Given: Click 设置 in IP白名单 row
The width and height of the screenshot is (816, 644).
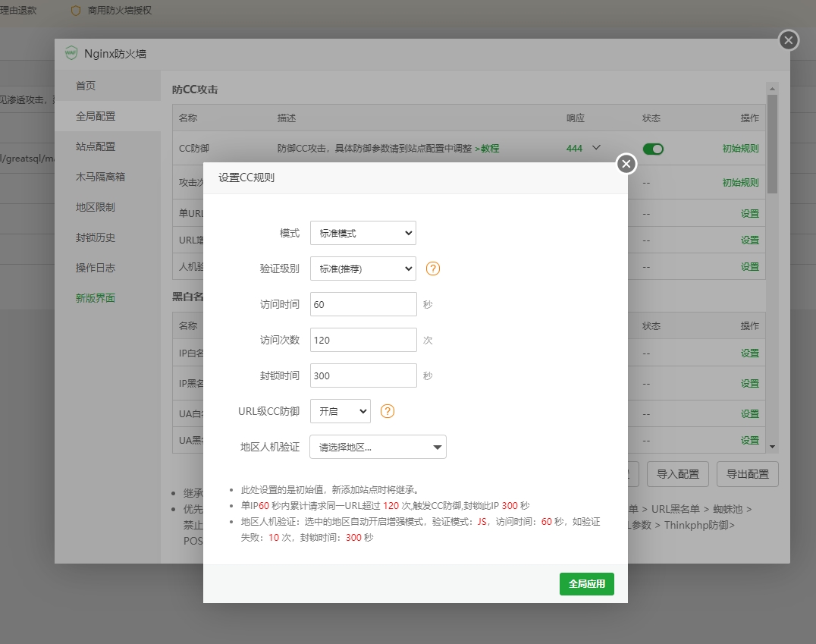Looking at the screenshot, I should coord(750,353).
